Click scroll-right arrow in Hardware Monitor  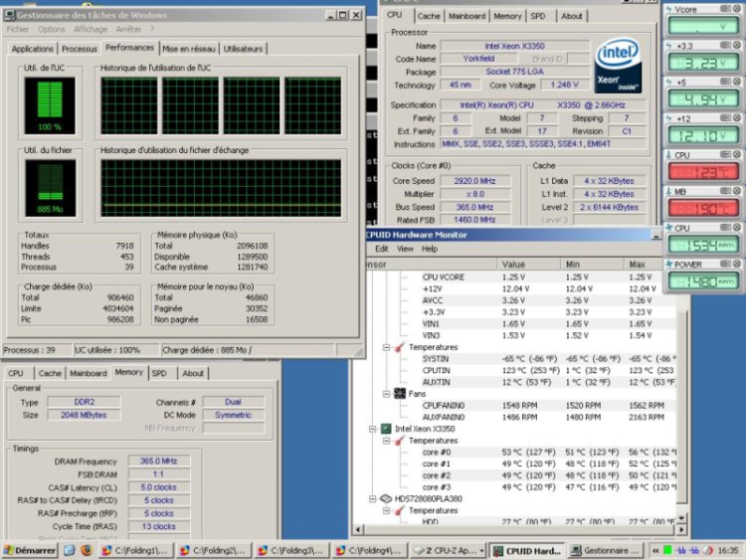pyautogui.click(x=681, y=529)
